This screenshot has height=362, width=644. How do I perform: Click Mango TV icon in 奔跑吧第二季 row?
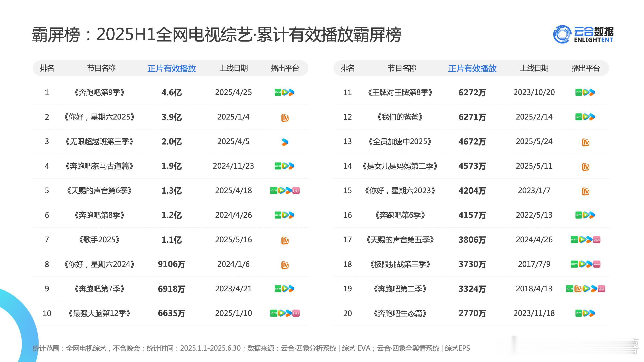(x=578, y=289)
